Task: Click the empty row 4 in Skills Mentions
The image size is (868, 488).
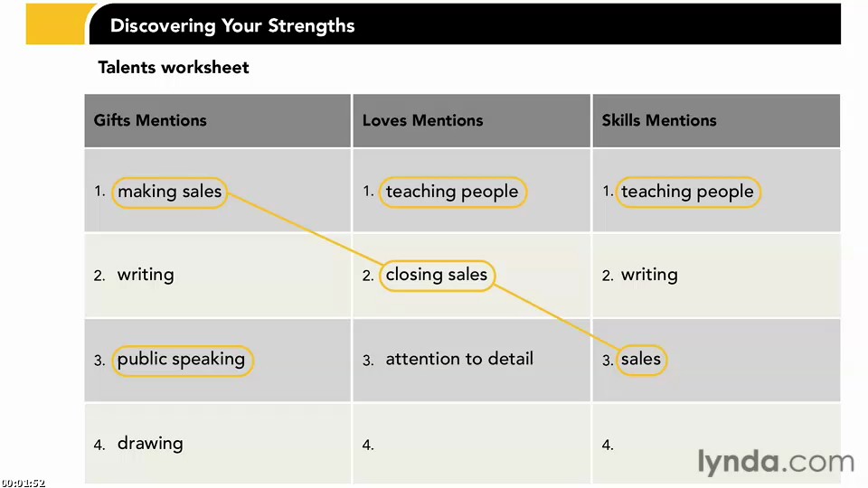Action: [x=716, y=444]
